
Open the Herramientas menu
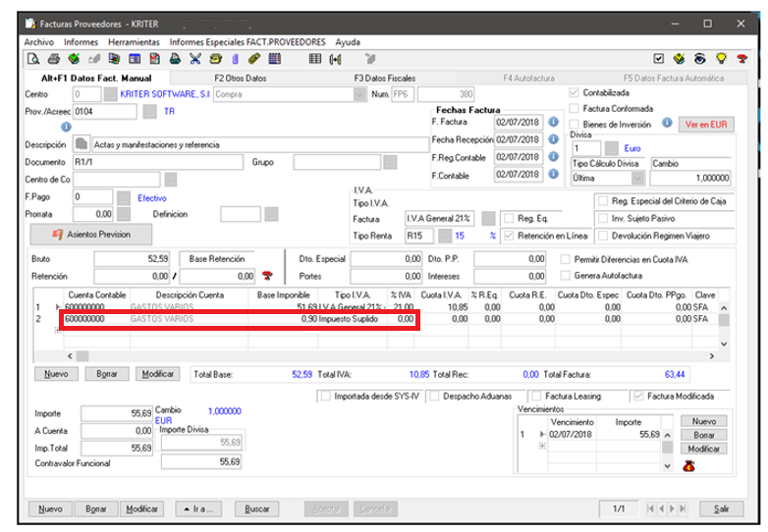(x=134, y=42)
